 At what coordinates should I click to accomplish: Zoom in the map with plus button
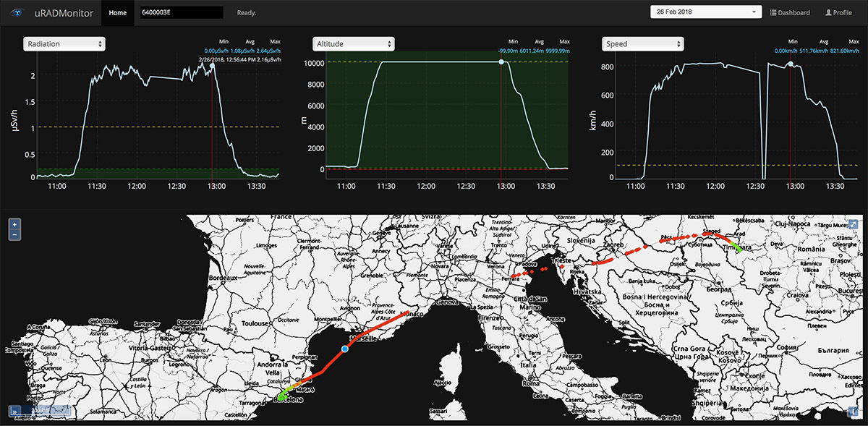click(14, 224)
